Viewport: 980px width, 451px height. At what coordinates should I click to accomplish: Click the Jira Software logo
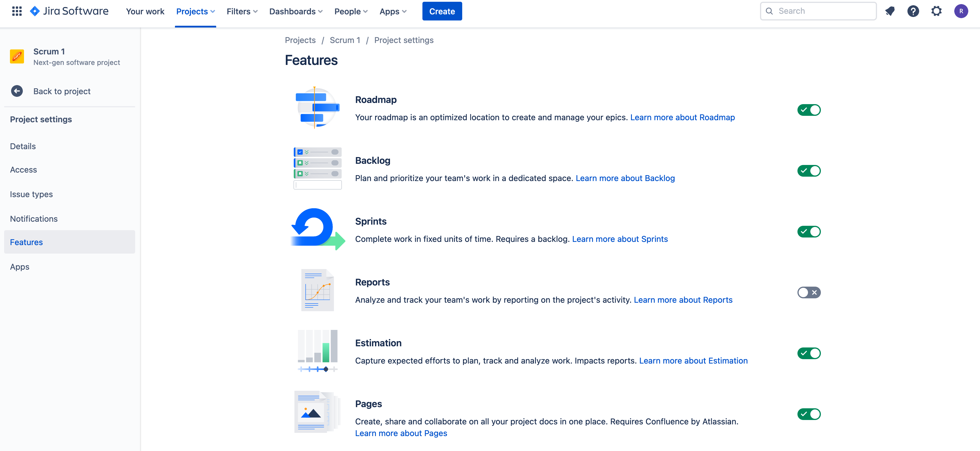(69, 11)
